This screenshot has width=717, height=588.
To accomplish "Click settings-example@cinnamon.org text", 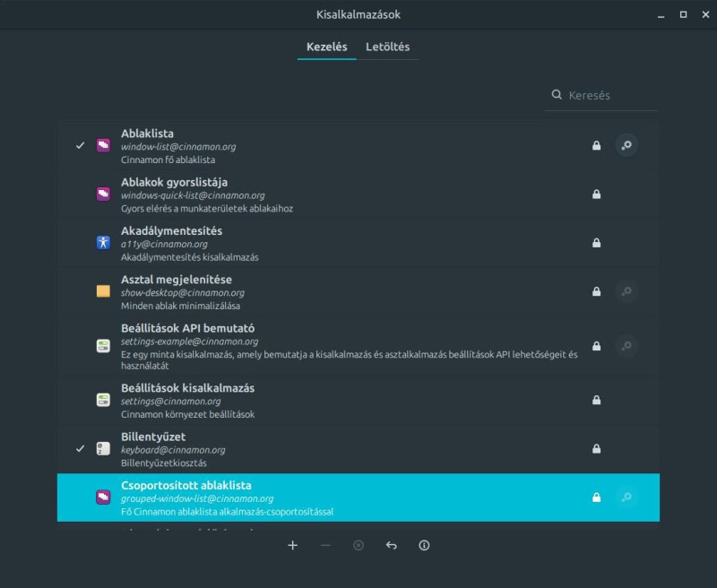I will pos(189,342).
